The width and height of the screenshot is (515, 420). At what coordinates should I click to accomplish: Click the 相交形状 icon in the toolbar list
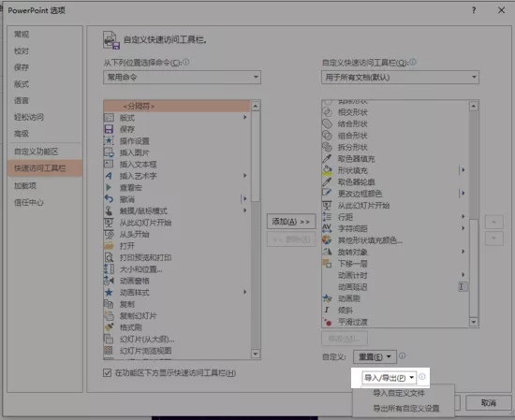point(327,112)
